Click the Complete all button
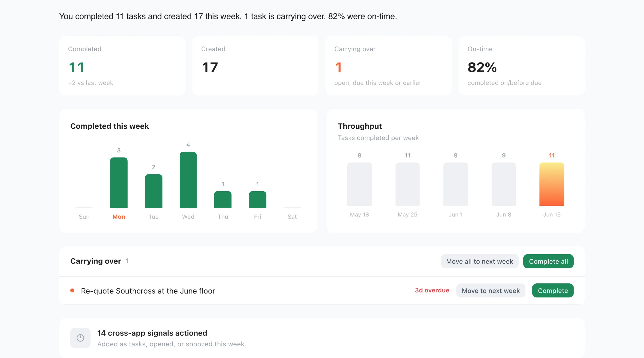The height and width of the screenshot is (358, 644). [x=548, y=261]
